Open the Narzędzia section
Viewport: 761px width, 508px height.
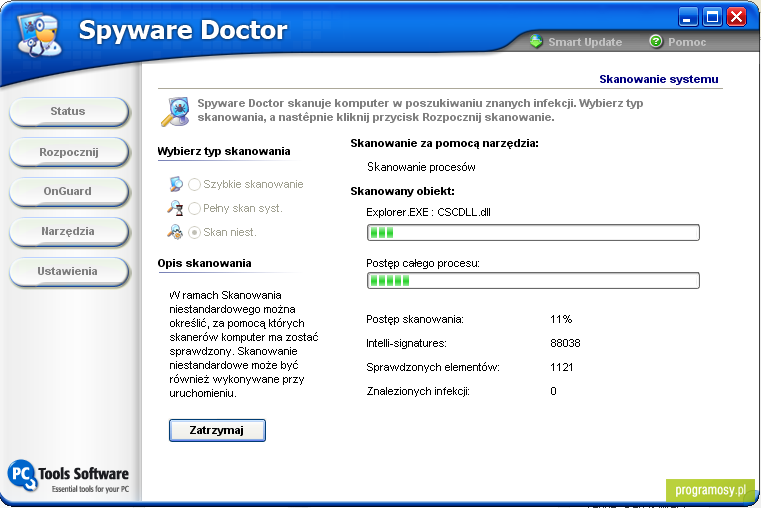click(x=68, y=231)
